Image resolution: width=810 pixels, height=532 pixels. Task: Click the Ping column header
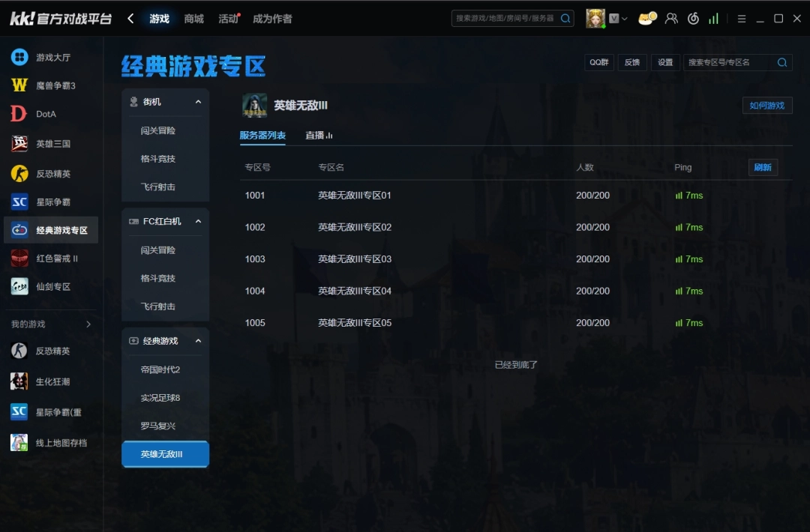683,167
